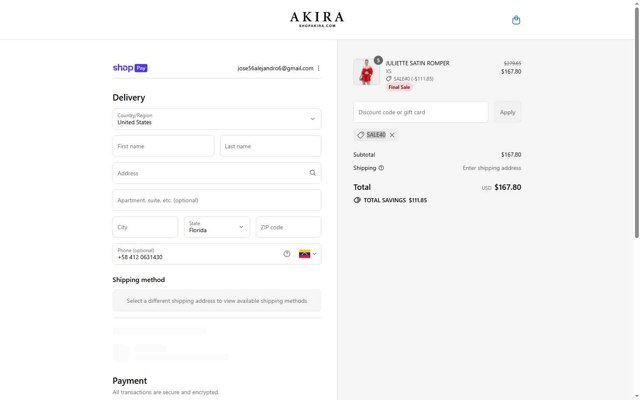Open the State dropdown showing Florida
The width and height of the screenshot is (640, 400).
pos(217,227)
